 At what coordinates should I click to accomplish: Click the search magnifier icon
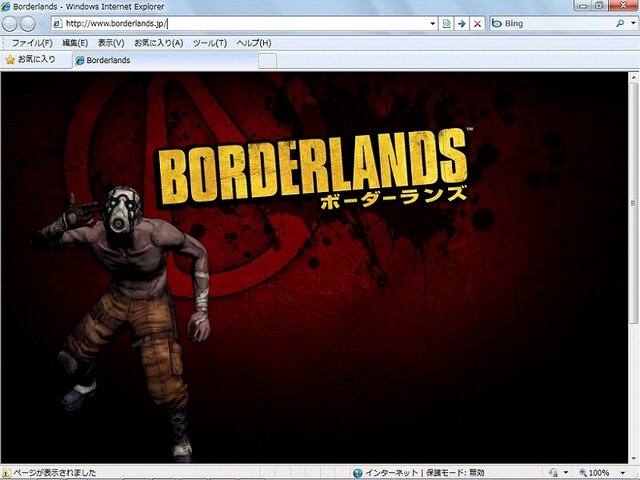(620, 24)
